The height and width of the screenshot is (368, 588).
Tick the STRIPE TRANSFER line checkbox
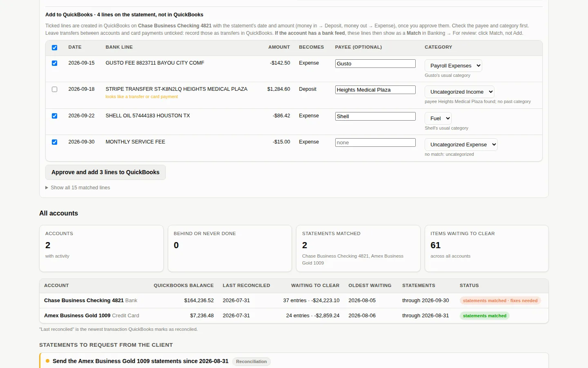pyautogui.click(x=54, y=90)
